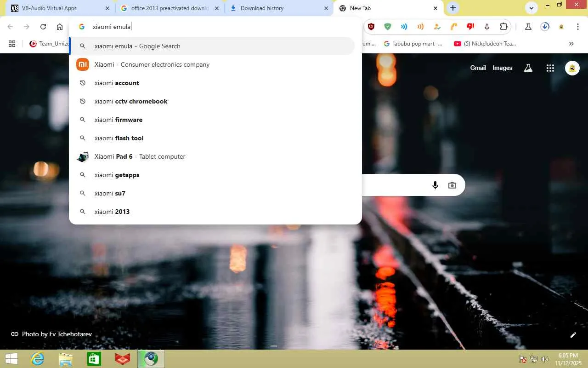Open the Google apps grid
588x368 pixels.
click(550, 68)
